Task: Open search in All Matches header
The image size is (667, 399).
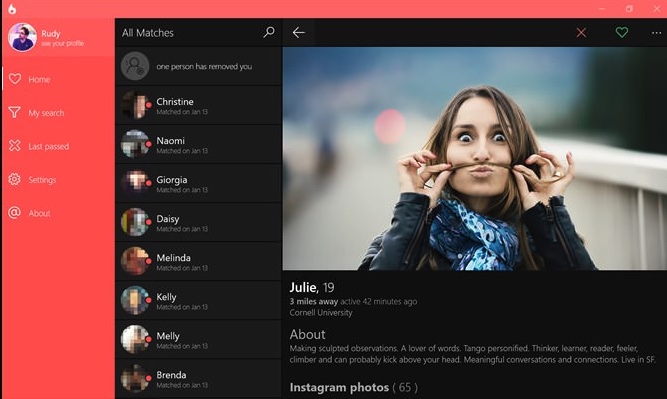Action: pyautogui.click(x=269, y=32)
